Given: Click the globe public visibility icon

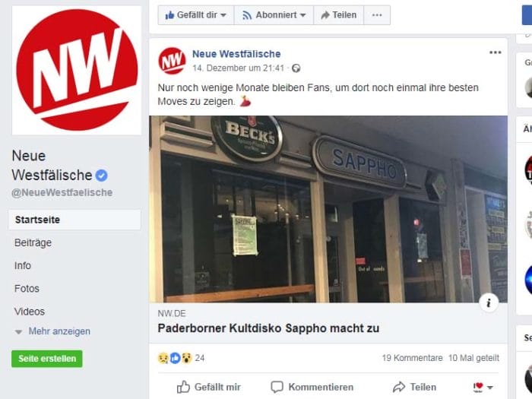Looking at the screenshot, I should 296,68.
